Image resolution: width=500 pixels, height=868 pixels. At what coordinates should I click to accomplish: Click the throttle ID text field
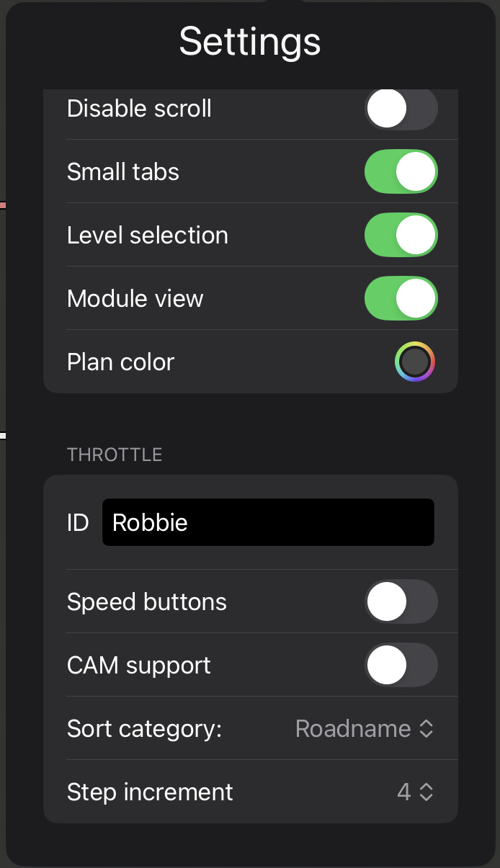[268, 522]
